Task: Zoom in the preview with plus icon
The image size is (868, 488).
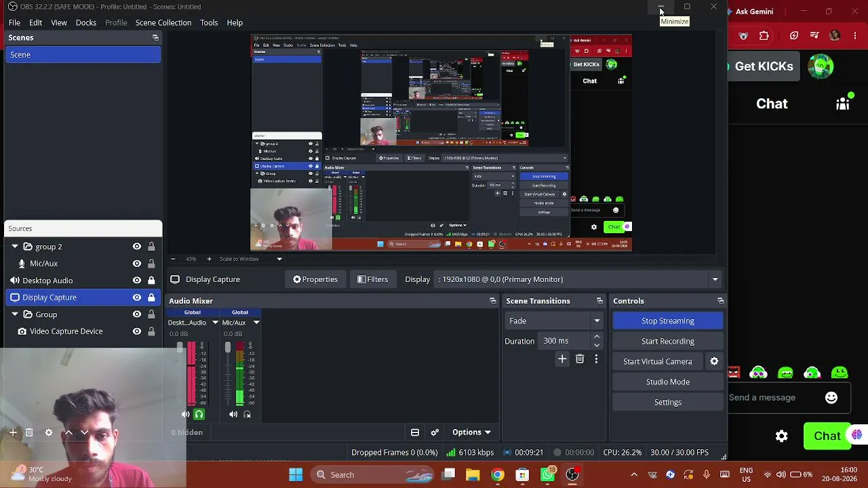Action: [x=209, y=259]
